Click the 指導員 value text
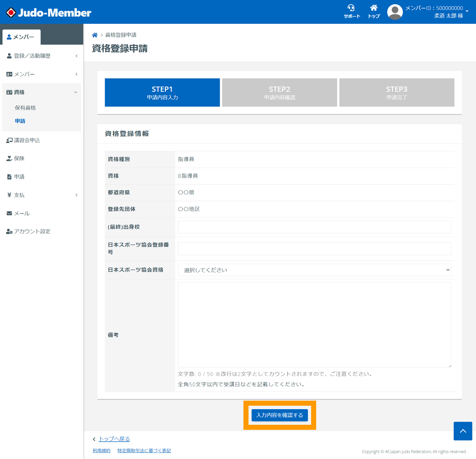476x459 pixels. click(186, 159)
